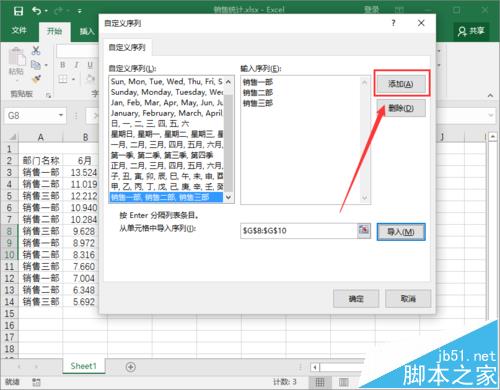Viewport: 500px width, 390px height.
Task: Click the dialog help question mark
Action: tap(394, 23)
